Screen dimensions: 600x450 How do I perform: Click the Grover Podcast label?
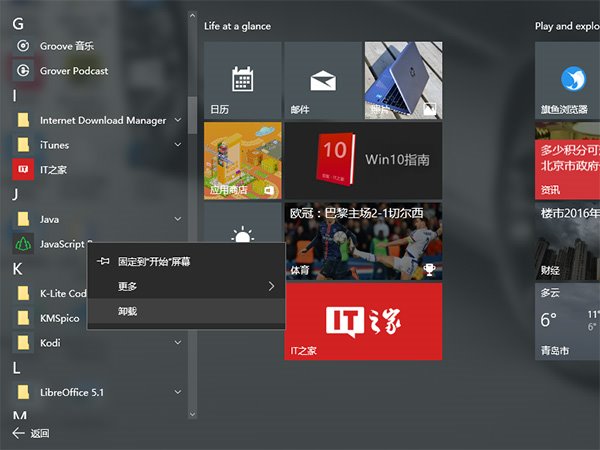click(74, 71)
